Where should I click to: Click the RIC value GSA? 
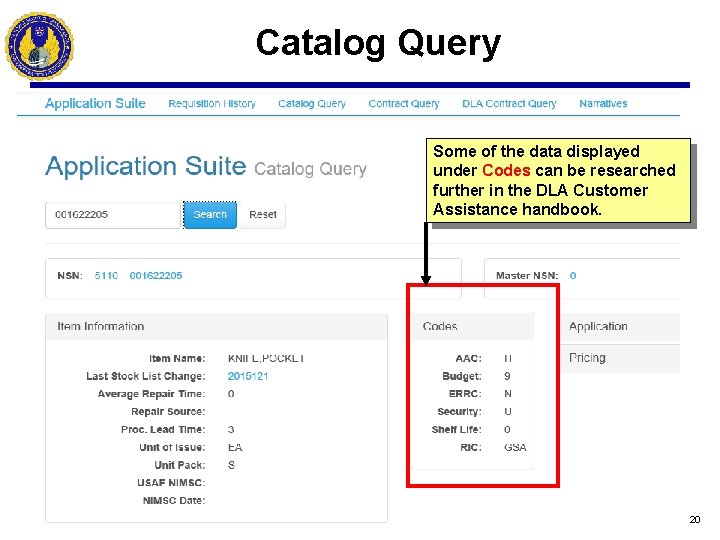(515, 448)
